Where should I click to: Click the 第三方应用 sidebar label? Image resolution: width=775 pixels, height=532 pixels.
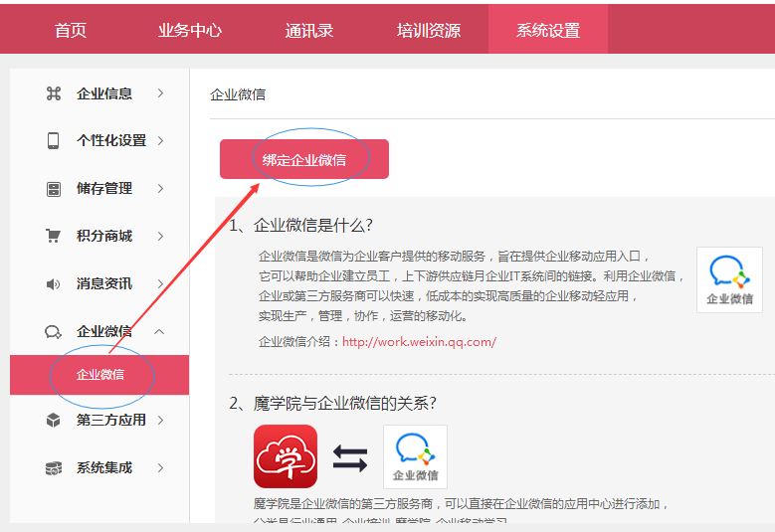(x=111, y=420)
